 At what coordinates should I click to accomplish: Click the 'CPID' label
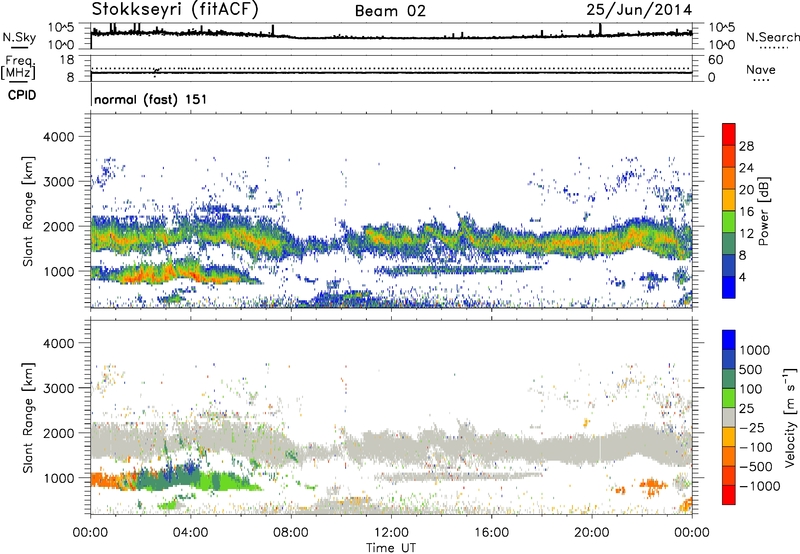coord(22,95)
